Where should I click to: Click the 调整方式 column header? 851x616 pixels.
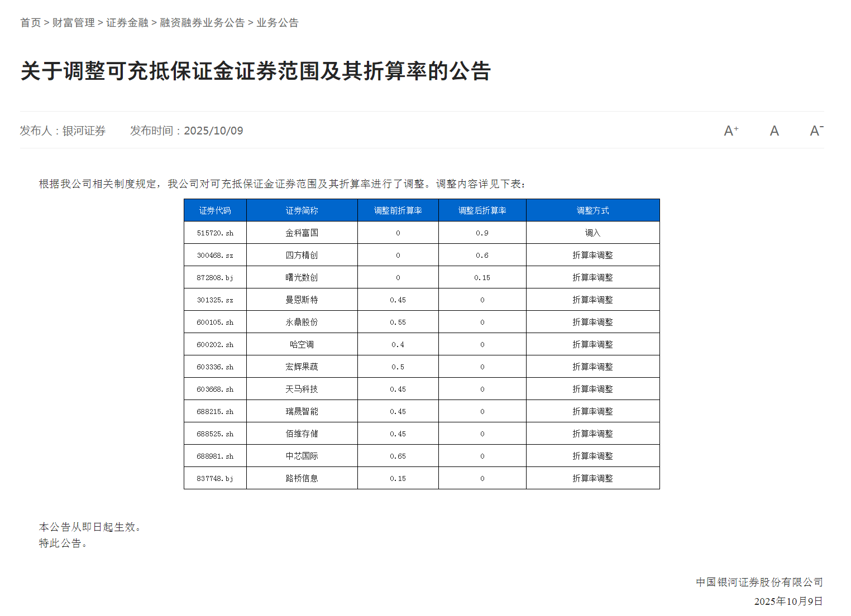(593, 210)
